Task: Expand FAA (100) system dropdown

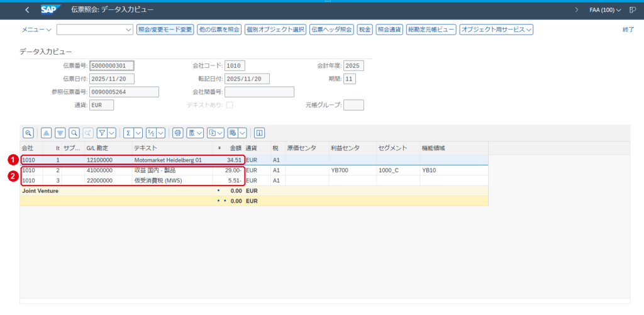Action: (x=606, y=9)
